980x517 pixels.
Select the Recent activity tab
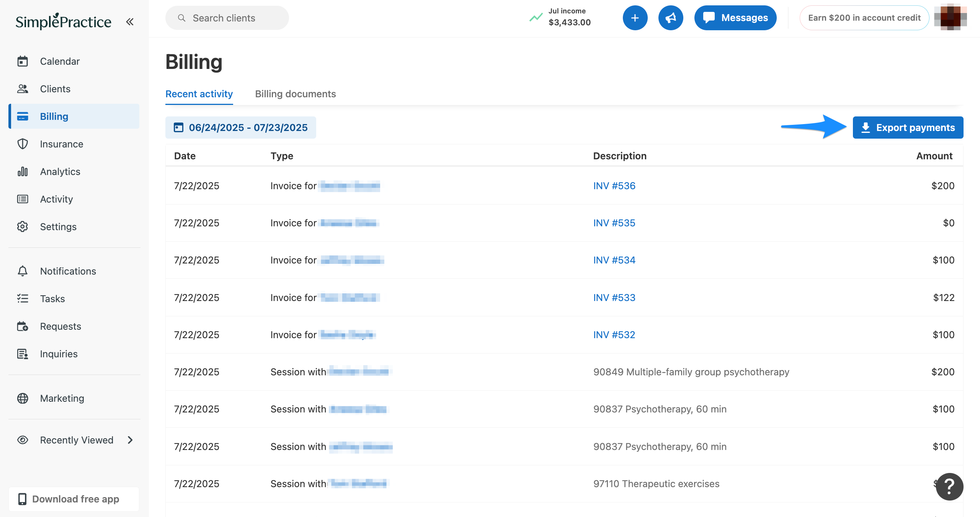point(199,94)
